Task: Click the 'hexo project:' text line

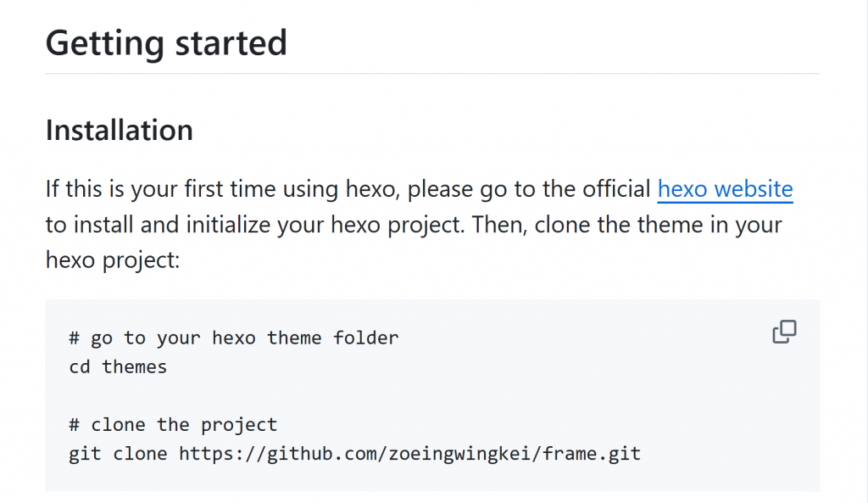Action: 113,260
